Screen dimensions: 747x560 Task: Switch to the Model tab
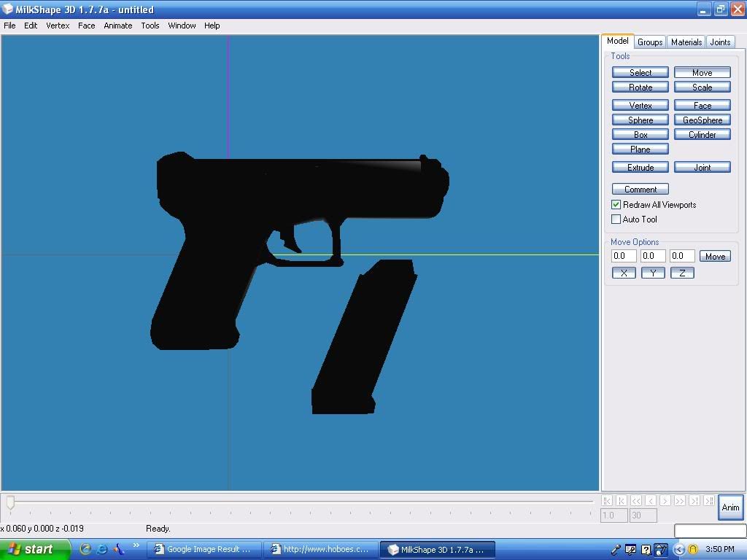pyautogui.click(x=617, y=41)
